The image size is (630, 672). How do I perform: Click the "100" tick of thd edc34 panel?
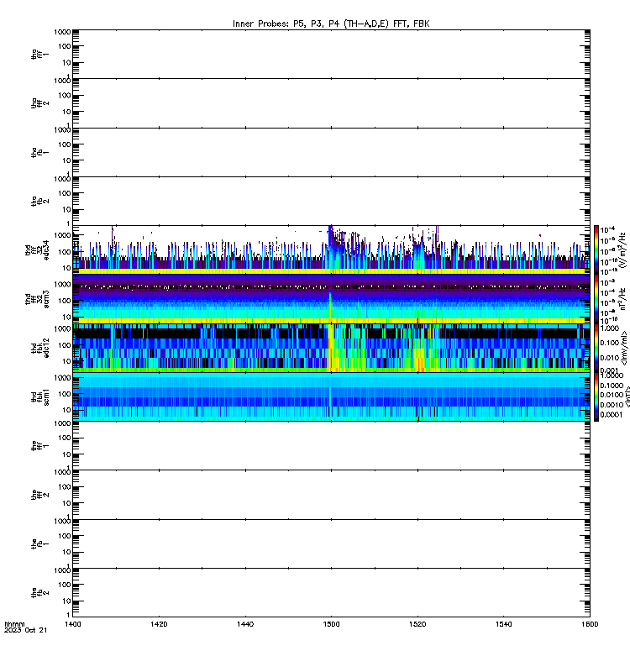[65, 251]
